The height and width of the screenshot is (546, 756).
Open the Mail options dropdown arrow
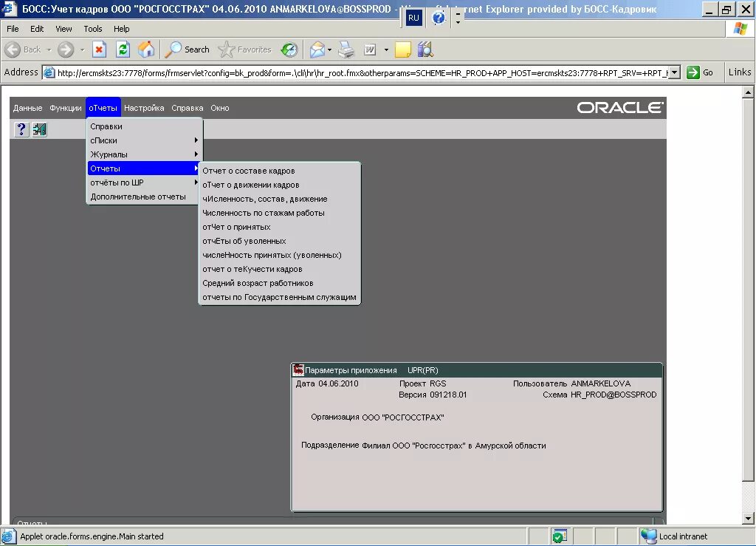(329, 50)
